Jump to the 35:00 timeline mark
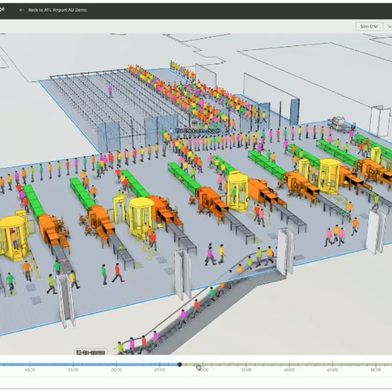This screenshot has width=392, height=392. [x=246, y=370]
